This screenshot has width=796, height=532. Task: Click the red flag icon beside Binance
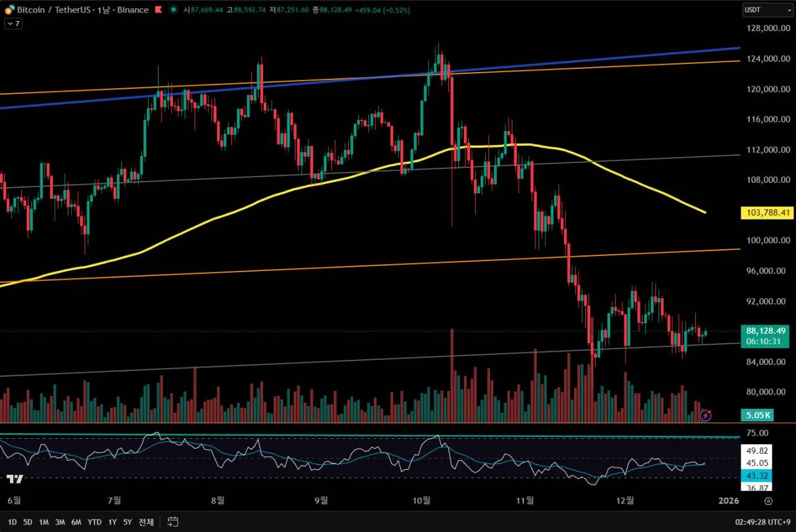click(x=159, y=10)
